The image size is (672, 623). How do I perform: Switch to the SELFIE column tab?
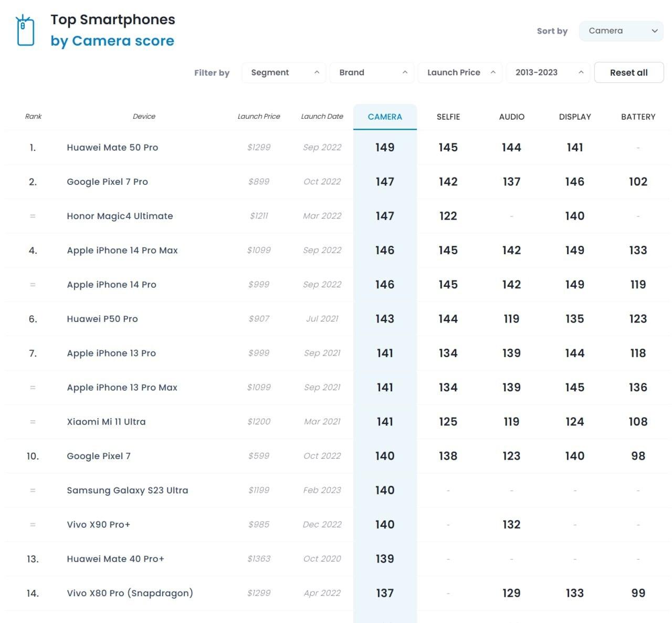click(x=448, y=117)
